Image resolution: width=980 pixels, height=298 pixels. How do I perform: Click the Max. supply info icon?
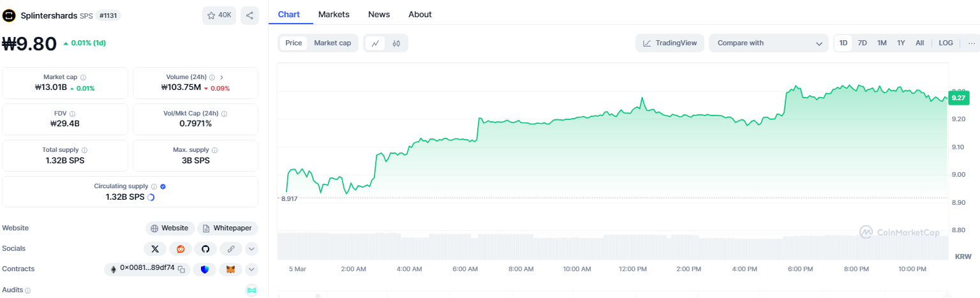pos(214,150)
